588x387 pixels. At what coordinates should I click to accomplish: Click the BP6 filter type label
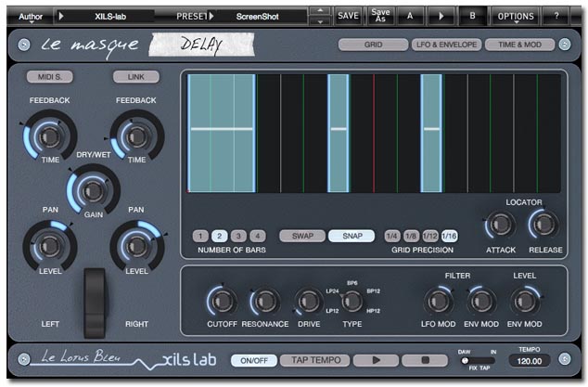point(352,283)
